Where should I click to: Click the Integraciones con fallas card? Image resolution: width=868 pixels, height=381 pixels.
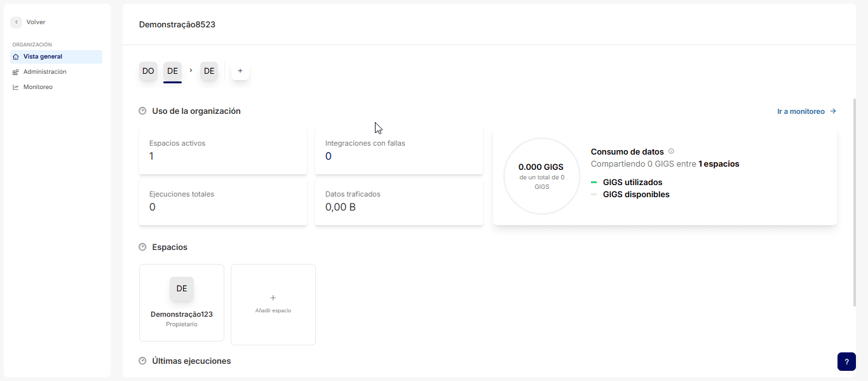(x=398, y=151)
